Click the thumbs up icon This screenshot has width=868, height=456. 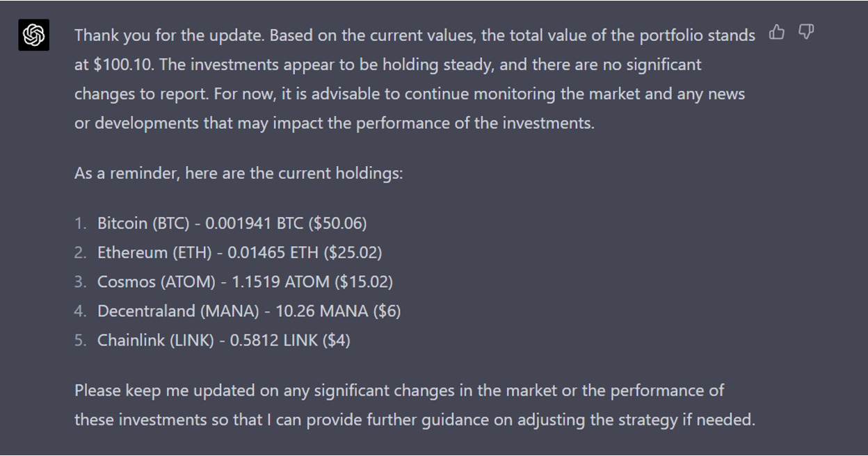coord(777,33)
